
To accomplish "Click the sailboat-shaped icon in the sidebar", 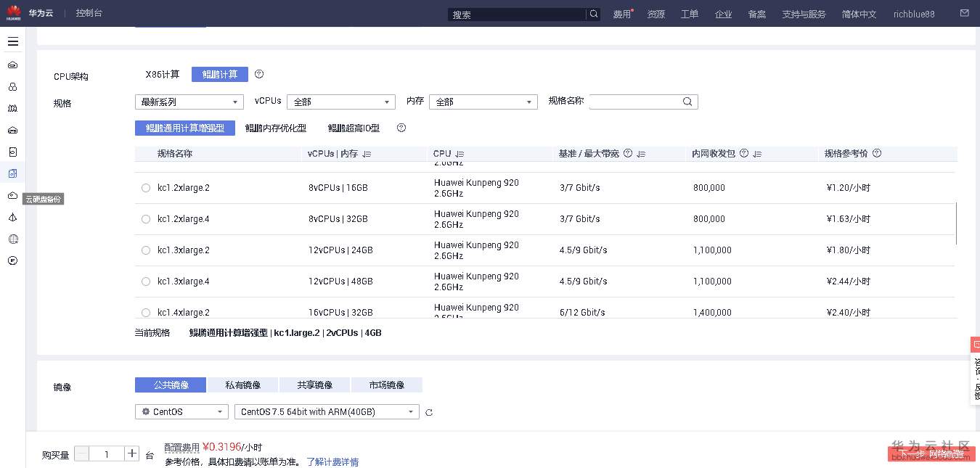I will 12,217.
